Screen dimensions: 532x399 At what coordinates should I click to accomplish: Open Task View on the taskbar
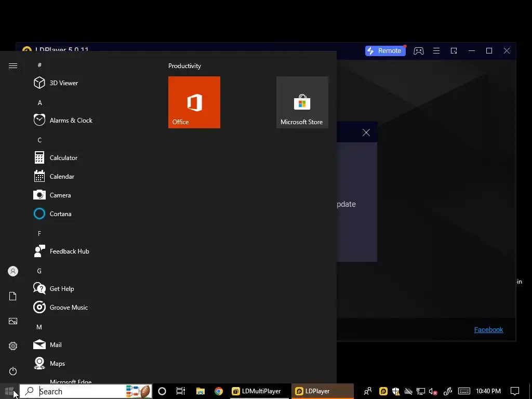pos(181,391)
